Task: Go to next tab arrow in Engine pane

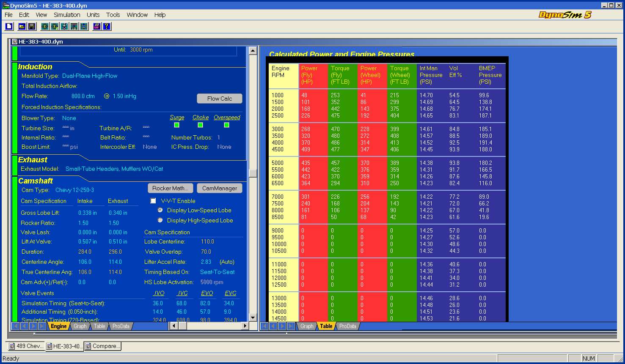Action: point(33,326)
